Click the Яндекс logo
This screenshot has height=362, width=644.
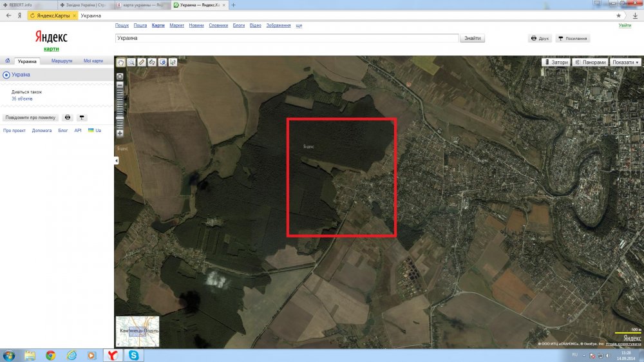51,37
